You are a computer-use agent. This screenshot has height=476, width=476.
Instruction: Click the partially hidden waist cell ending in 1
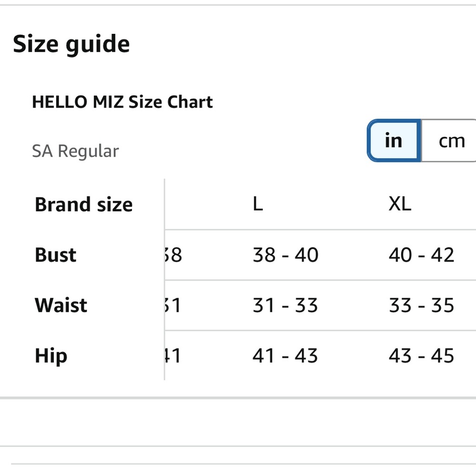tap(174, 305)
